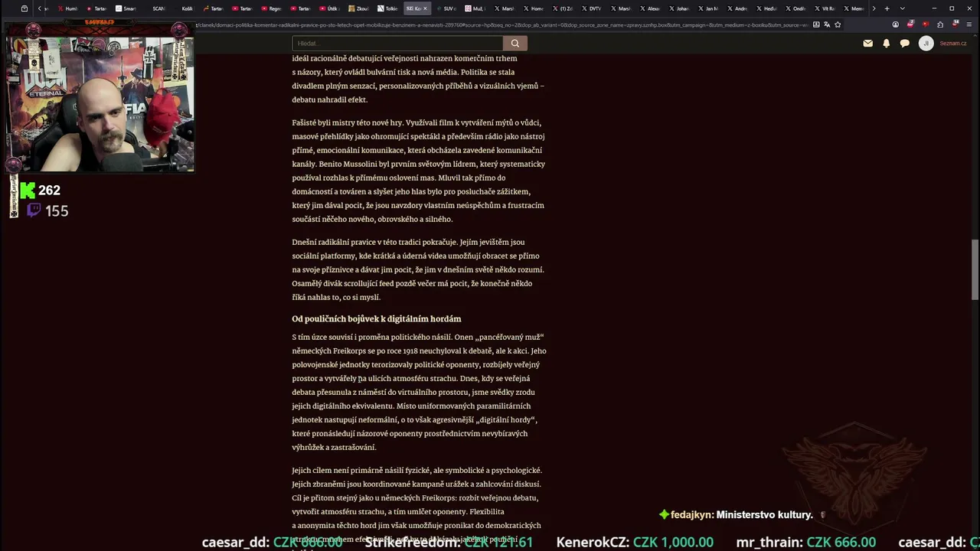Click paragraph starting 'Fašisté byli mistry této nové hry'

pos(419,171)
